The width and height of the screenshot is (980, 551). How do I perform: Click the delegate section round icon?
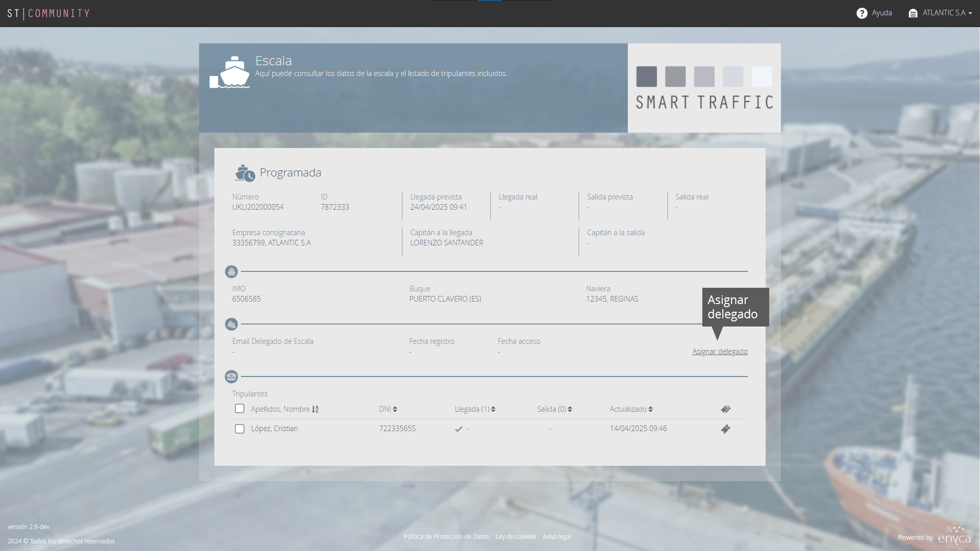click(231, 324)
